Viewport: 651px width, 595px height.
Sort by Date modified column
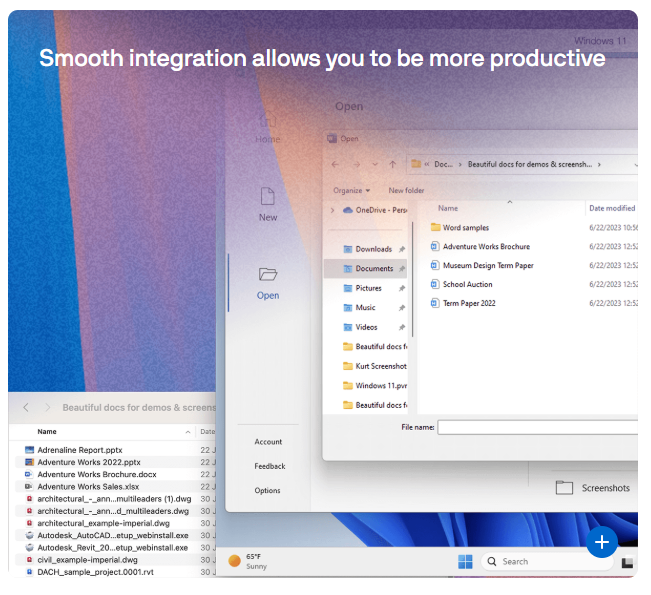point(612,208)
